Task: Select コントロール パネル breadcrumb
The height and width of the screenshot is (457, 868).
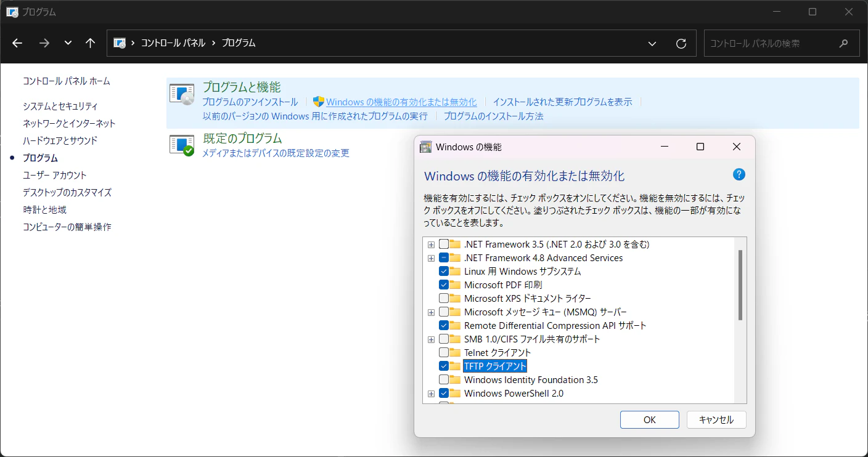Action: click(173, 43)
